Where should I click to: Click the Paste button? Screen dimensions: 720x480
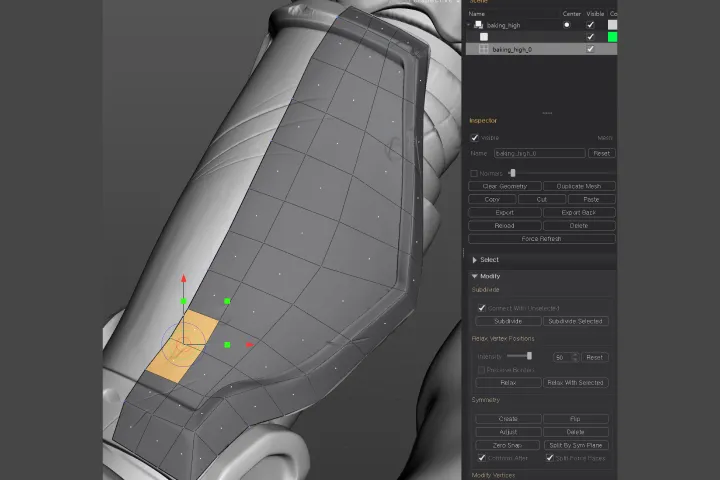pyautogui.click(x=591, y=199)
